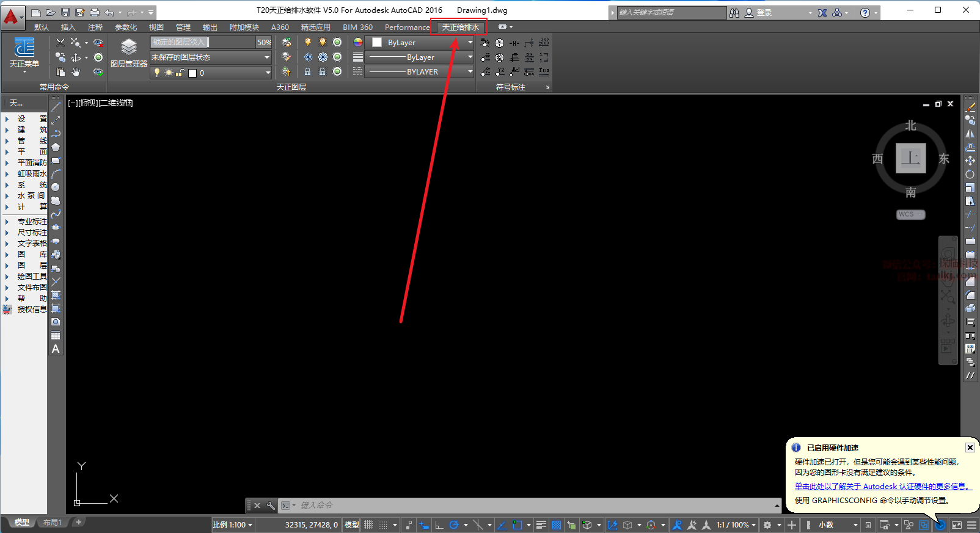Select the Line draw tool

coord(56,107)
